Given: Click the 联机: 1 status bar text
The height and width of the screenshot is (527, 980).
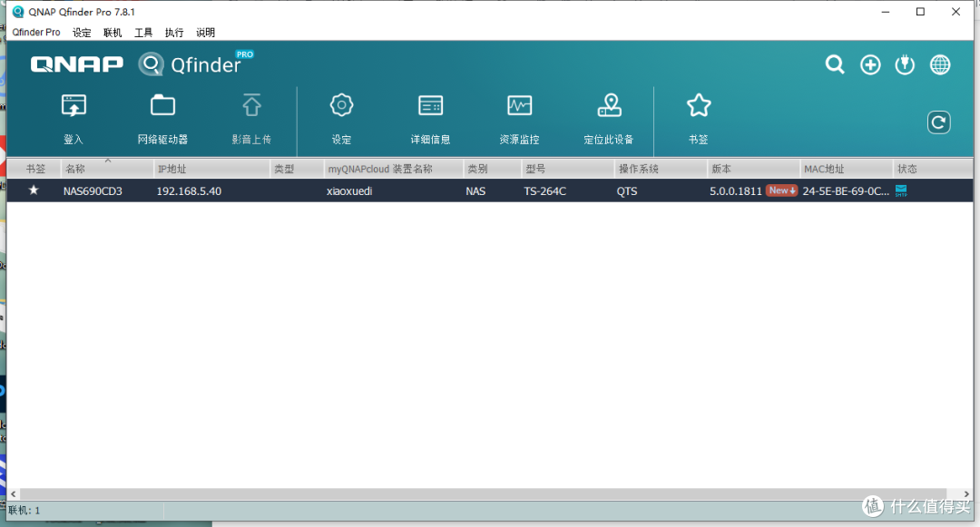Looking at the screenshot, I should pos(24,510).
